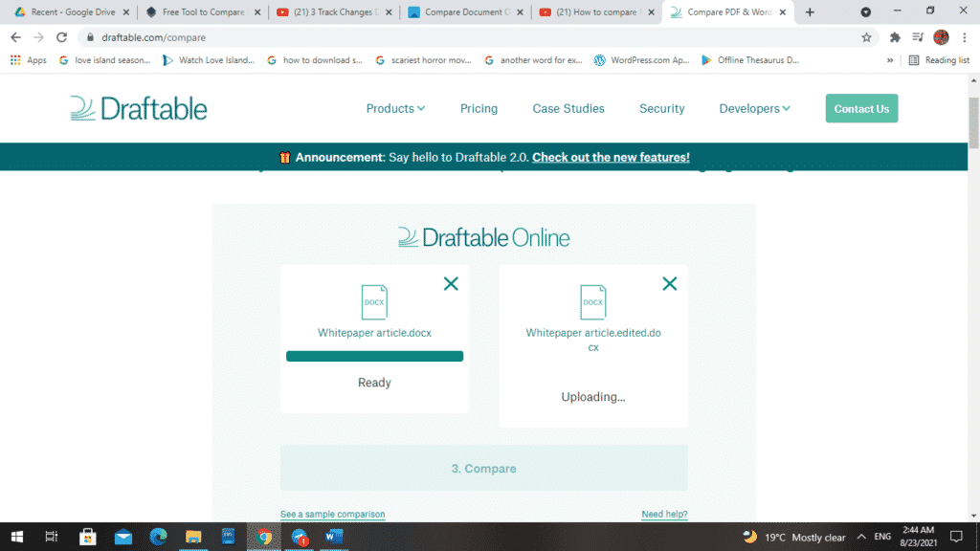Open 'Check out the new features!' link

[611, 158]
